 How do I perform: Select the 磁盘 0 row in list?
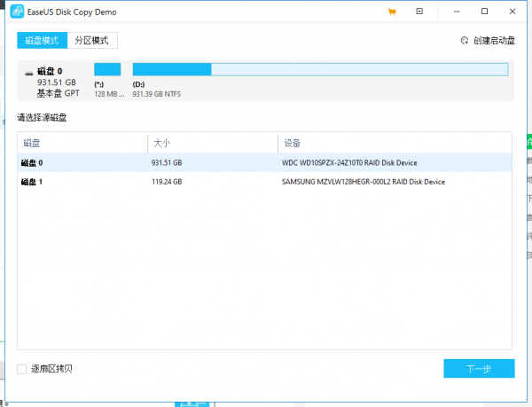coord(264,163)
